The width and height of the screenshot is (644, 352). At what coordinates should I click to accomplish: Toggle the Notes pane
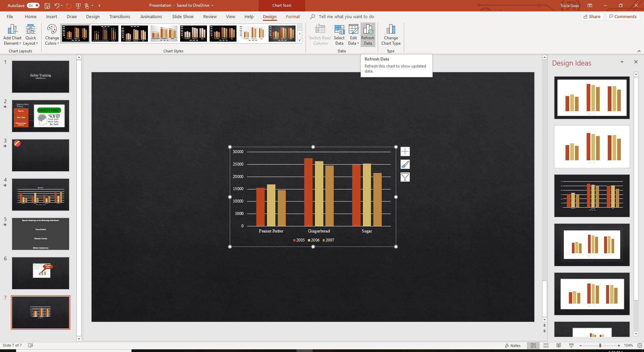click(x=513, y=345)
